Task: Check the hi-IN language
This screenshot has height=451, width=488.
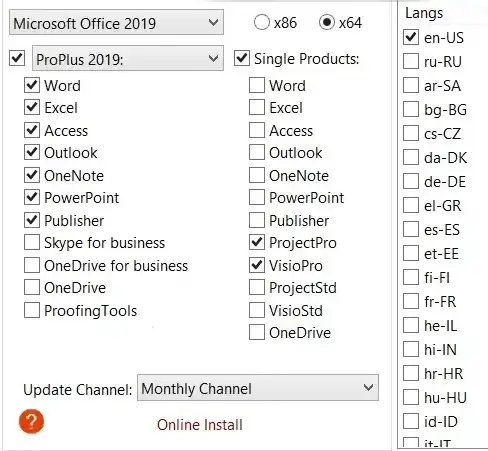Action: coord(411,349)
